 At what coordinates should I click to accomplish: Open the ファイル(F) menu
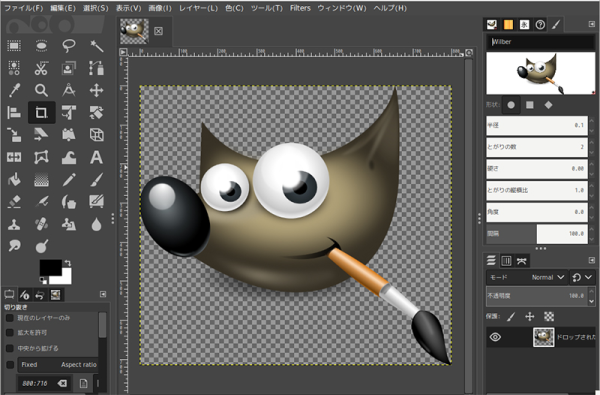23,8
